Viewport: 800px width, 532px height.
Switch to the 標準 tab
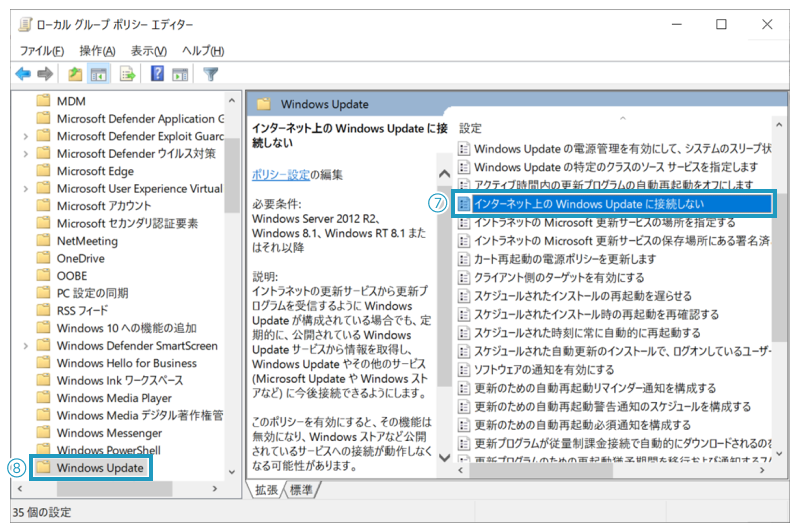301,490
